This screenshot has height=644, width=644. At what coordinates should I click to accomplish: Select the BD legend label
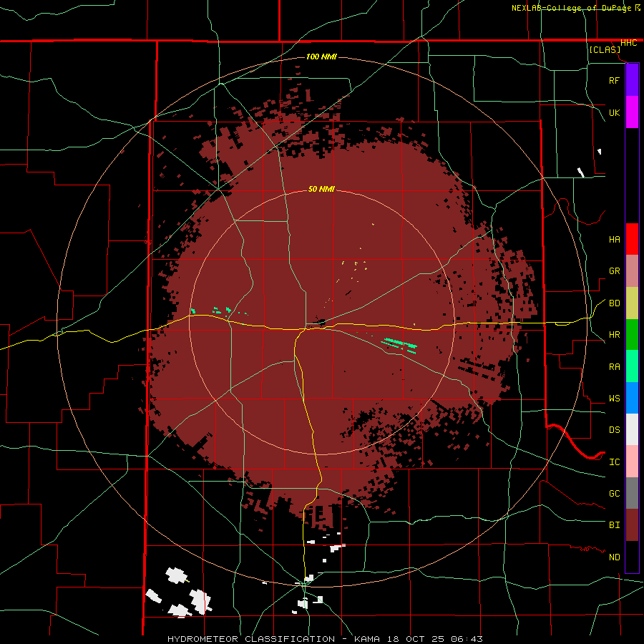coord(614,303)
